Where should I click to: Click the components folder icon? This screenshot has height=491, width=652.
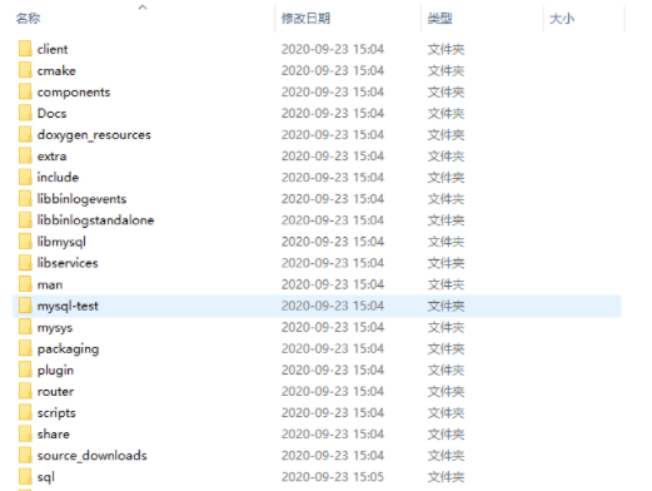coord(25,91)
